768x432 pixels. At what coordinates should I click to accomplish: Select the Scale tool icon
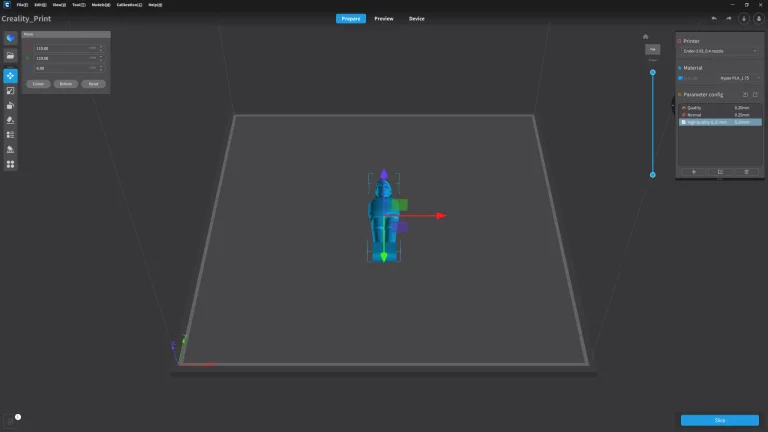coord(10,91)
